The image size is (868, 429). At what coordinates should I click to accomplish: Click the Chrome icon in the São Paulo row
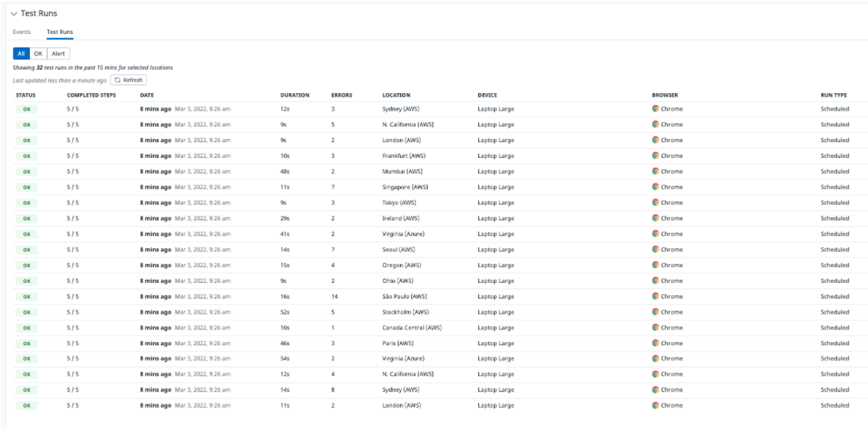[655, 295]
